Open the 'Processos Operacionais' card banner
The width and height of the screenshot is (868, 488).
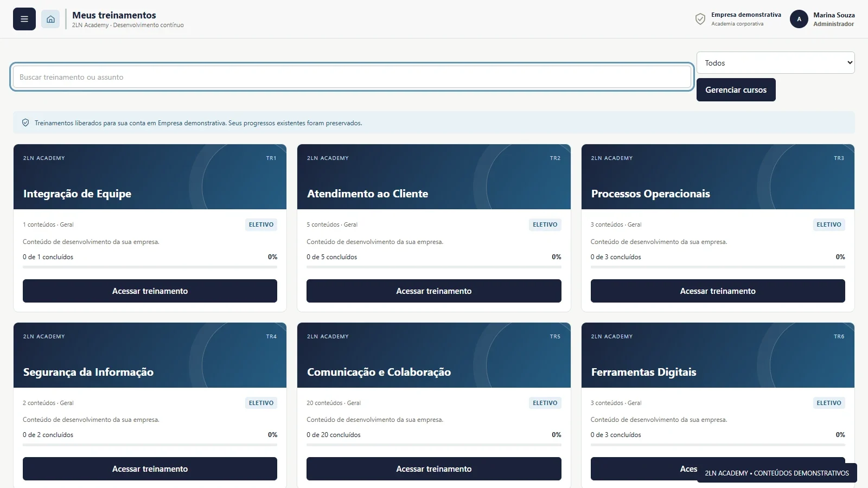click(718, 177)
